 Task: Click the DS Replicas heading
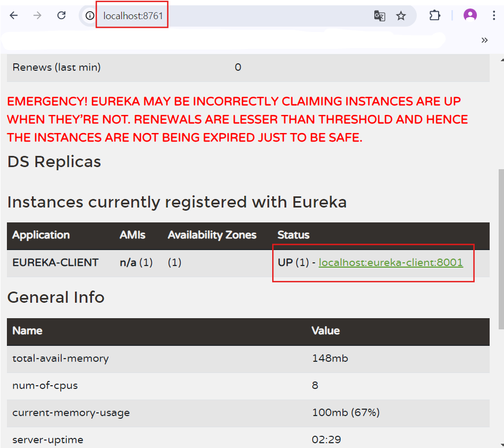pyautogui.click(x=54, y=161)
